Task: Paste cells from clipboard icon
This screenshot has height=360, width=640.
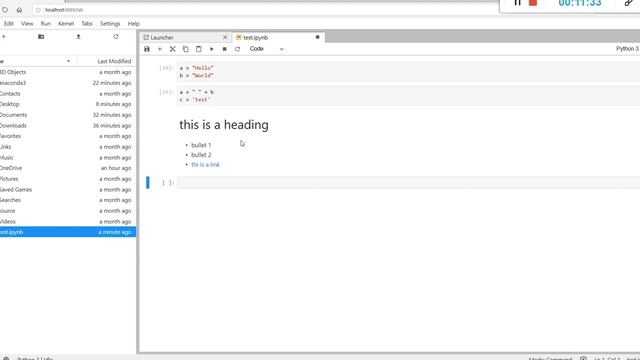Action: [x=198, y=49]
